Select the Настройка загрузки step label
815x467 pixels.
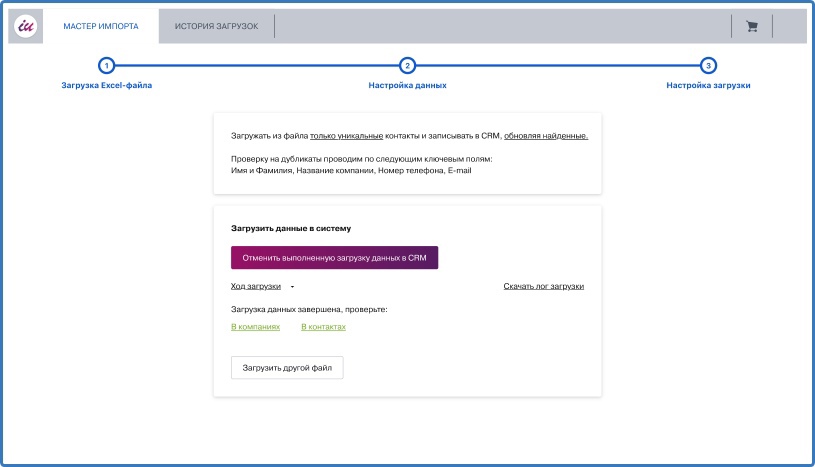point(708,85)
